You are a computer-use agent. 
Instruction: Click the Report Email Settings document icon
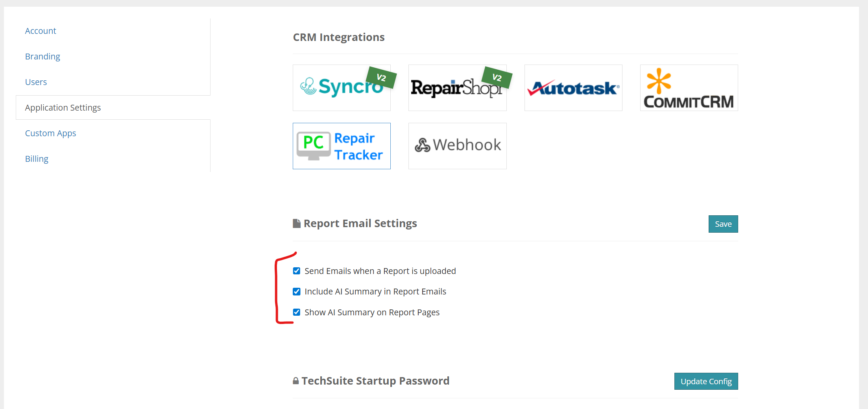tap(297, 224)
